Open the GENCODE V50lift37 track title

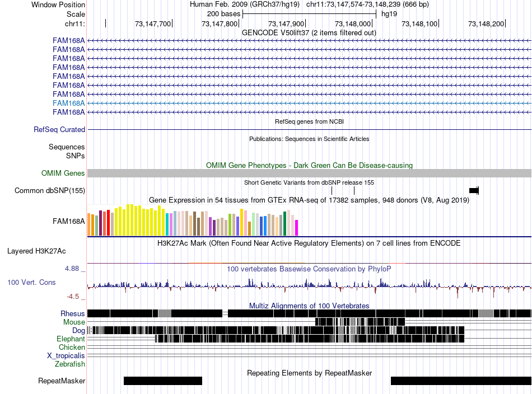(309, 33)
